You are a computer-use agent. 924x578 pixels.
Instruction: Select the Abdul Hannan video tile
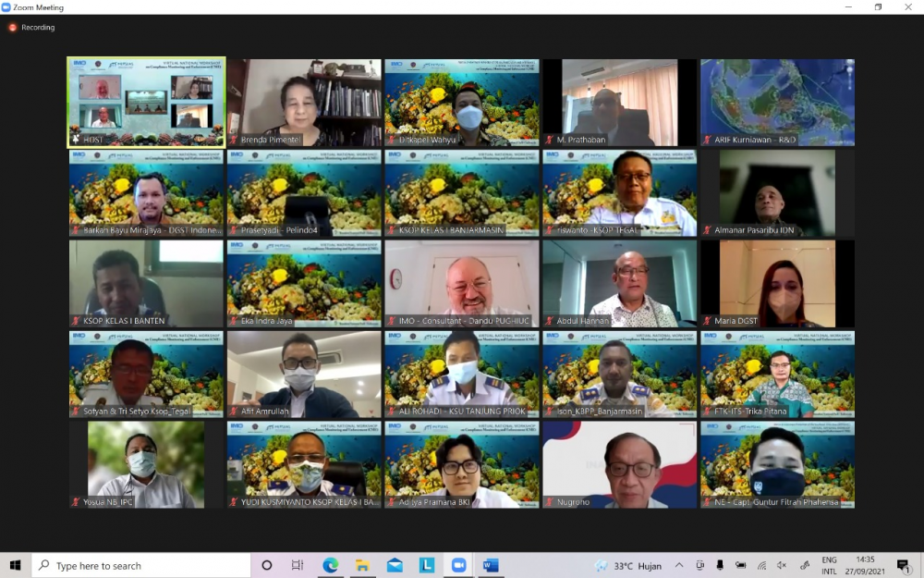coord(619,284)
